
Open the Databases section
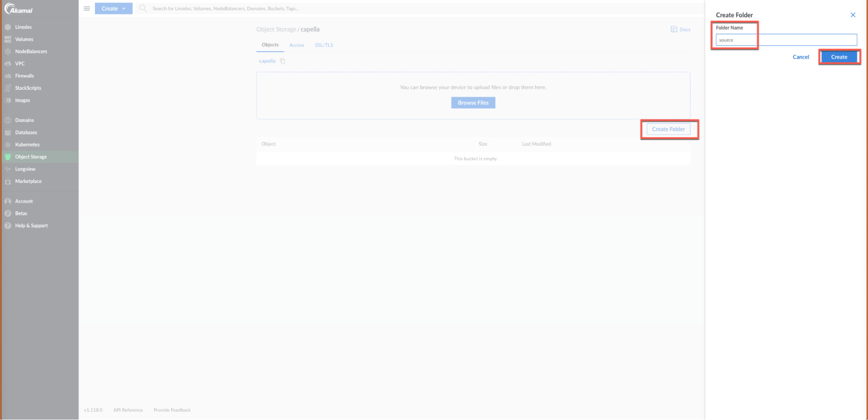coord(26,132)
